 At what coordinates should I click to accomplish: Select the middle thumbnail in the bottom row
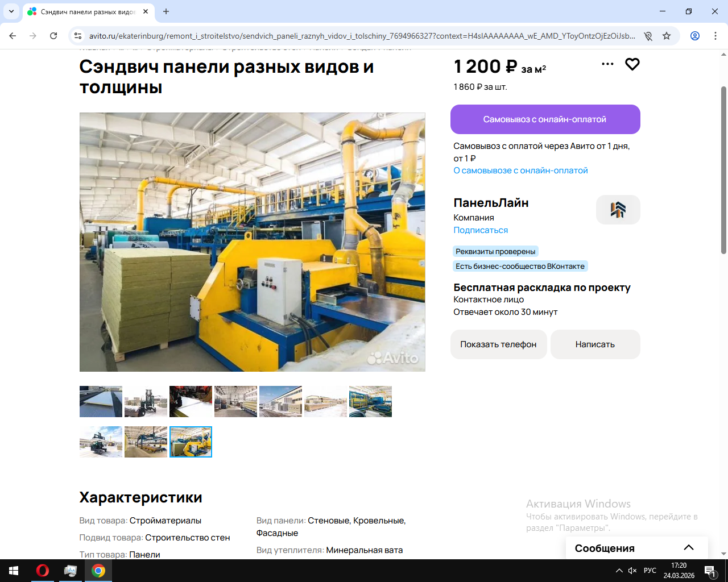[146, 442]
